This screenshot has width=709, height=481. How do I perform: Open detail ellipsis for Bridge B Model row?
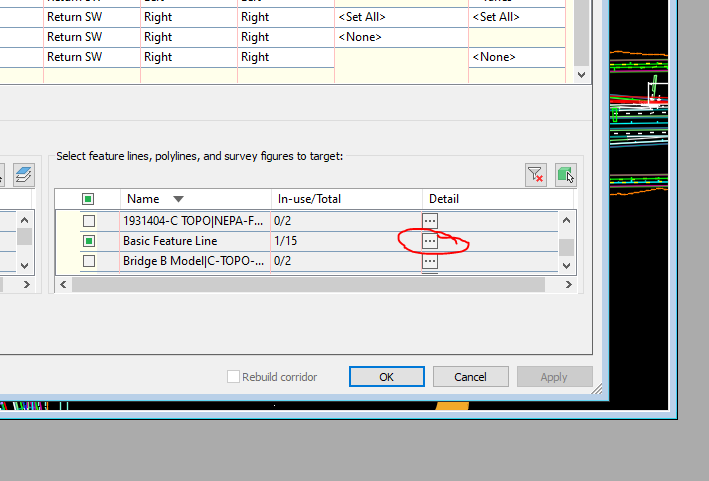(x=430, y=261)
